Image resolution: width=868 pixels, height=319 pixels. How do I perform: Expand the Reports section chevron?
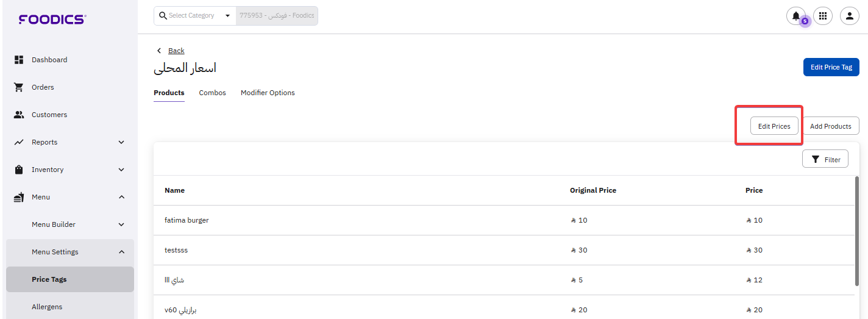(121, 142)
